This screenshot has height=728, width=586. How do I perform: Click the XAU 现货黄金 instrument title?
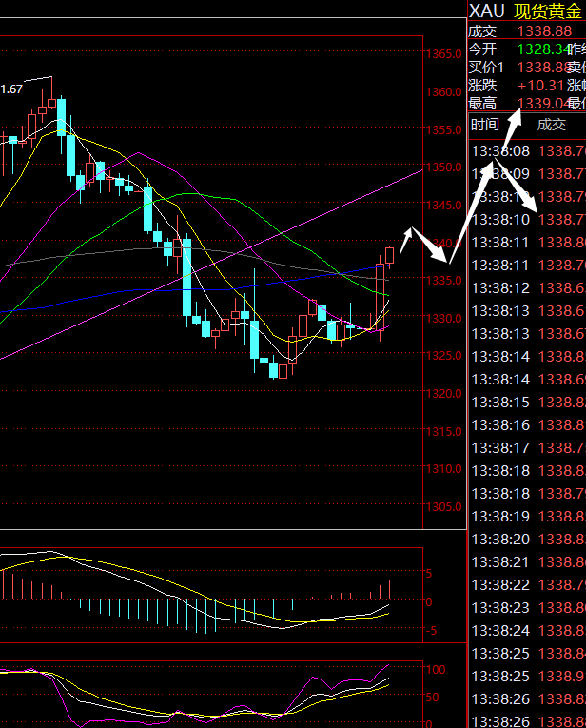point(525,10)
